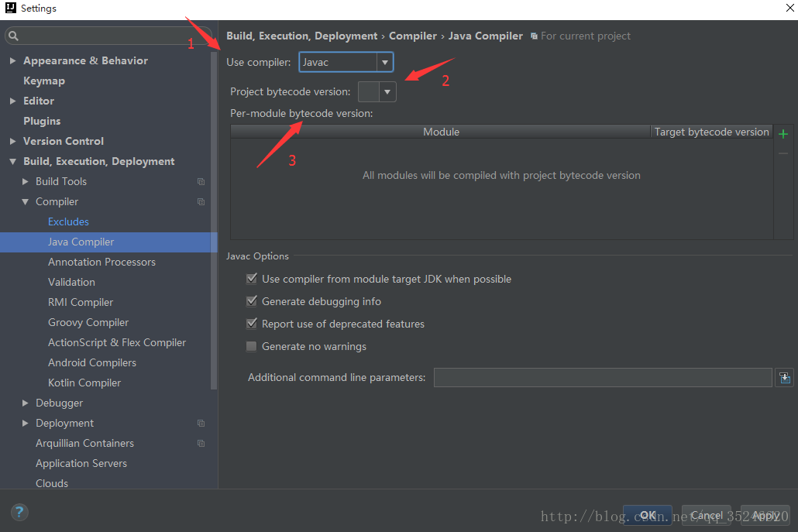
Task: Click the IntelliJ IDEA logo in the title bar
Action: (9, 9)
